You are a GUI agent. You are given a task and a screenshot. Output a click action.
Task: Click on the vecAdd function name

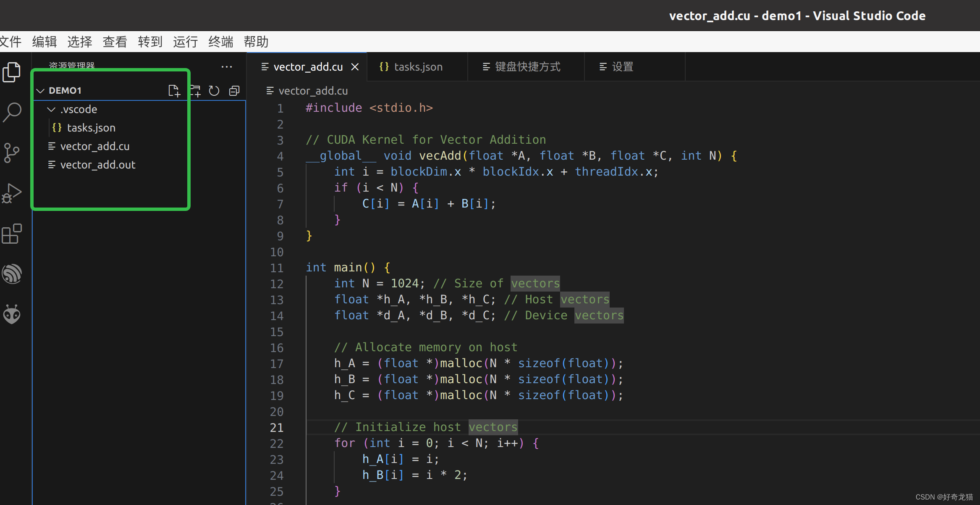(x=440, y=156)
